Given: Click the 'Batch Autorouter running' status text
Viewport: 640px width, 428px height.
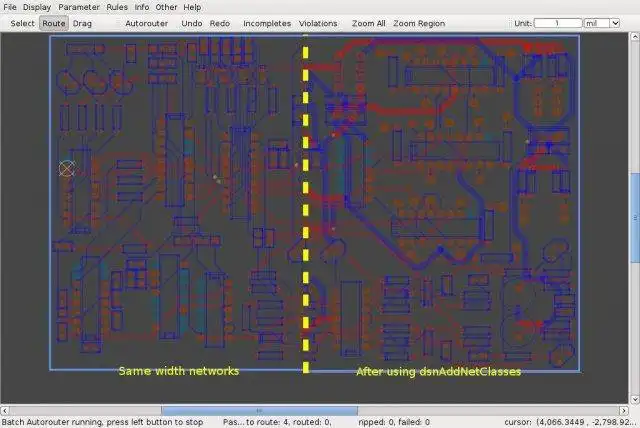Looking at the screenshot, I should coord(102,422).
